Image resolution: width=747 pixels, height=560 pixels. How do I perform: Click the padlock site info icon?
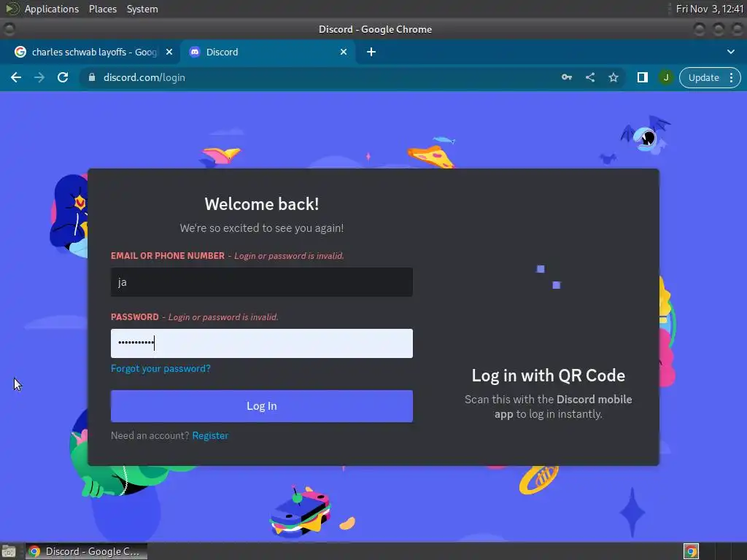click(x=92, y=77)
